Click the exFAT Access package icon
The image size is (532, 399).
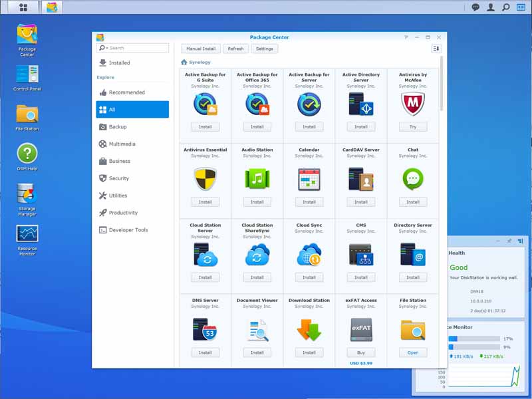[361, 329]
